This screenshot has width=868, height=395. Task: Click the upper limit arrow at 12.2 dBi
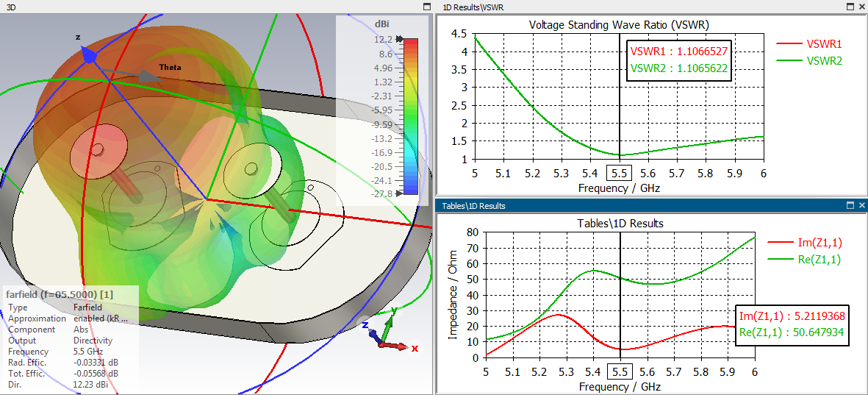pos(398,39)
